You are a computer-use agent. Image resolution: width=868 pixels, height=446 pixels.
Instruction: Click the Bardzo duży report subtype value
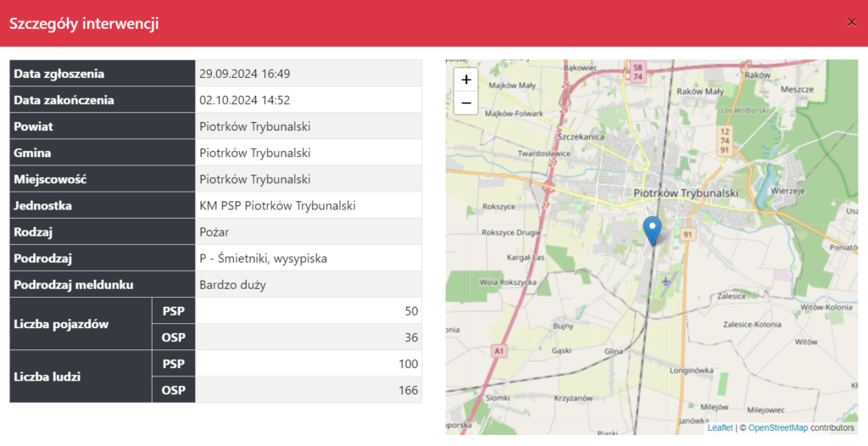[x=232, y=285]
